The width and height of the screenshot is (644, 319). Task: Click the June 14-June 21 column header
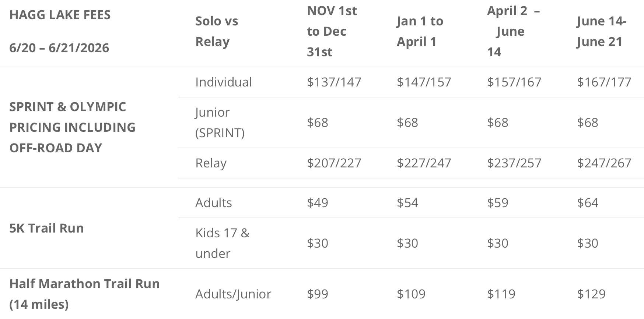pos(601,31)
